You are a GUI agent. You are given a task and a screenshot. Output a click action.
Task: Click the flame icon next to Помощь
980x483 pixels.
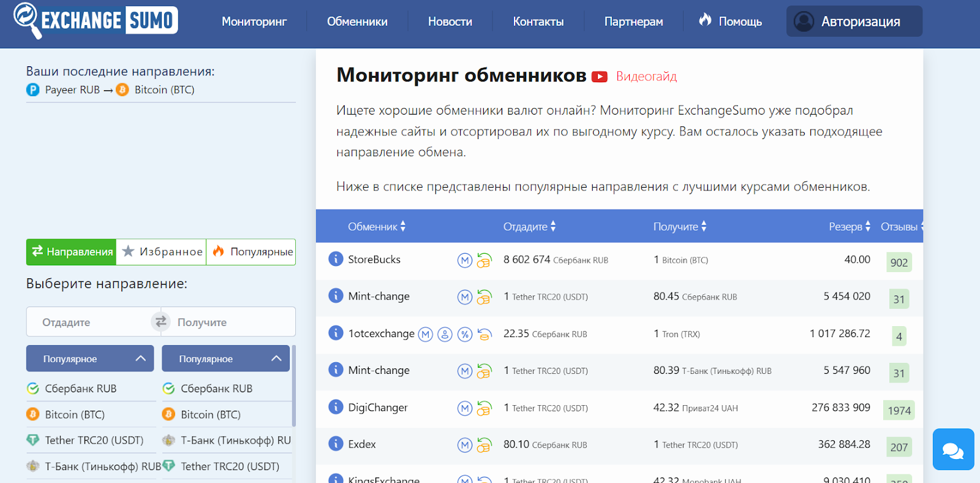click(705, 20)
